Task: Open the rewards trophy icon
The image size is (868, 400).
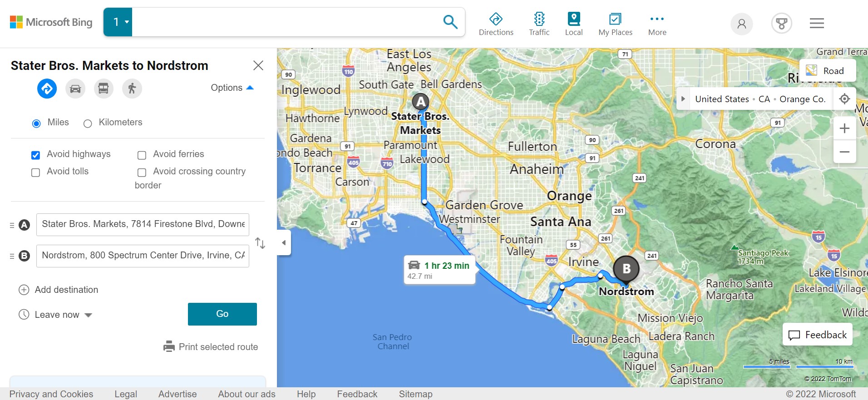Action: tap(781, 23)
